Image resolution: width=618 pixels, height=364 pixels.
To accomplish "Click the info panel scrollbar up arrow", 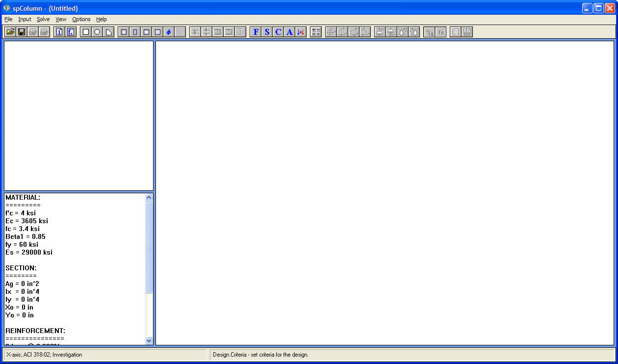I will click(149, 197).
